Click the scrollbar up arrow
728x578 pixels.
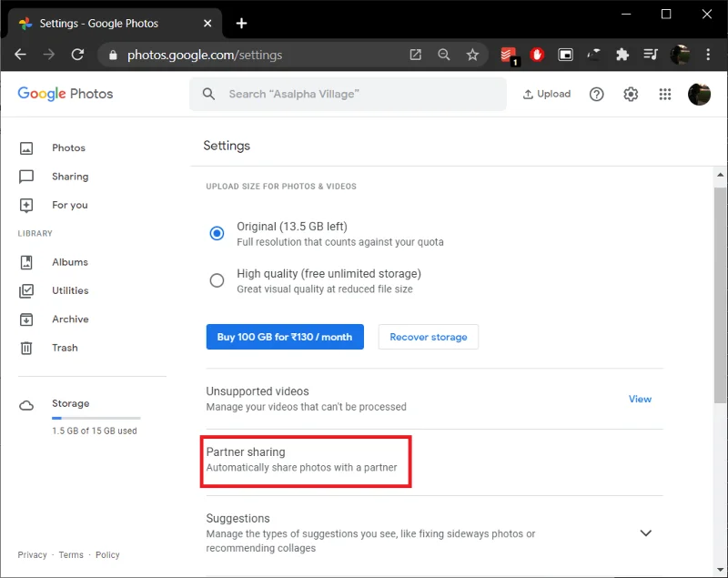tap(720, 175)
